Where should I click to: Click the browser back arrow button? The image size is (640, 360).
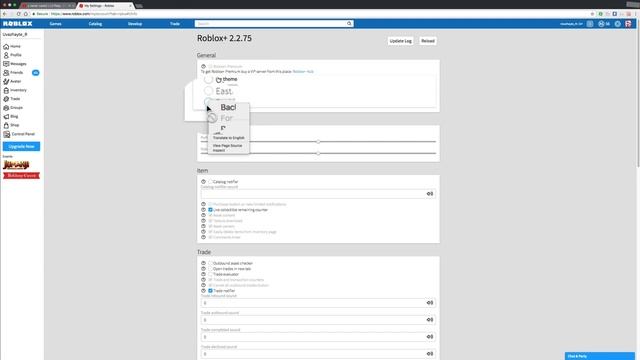click(x=4, y=14)
